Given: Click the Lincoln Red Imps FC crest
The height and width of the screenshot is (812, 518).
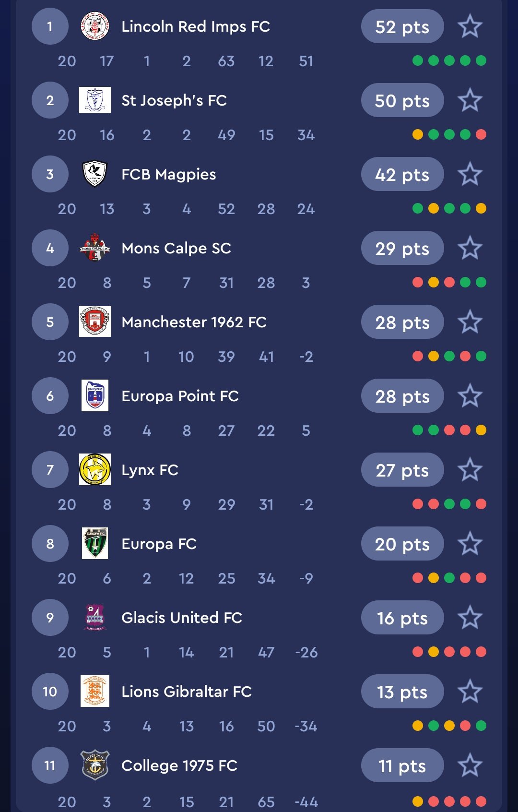Looking at the screenshot, I should point(95,26).
